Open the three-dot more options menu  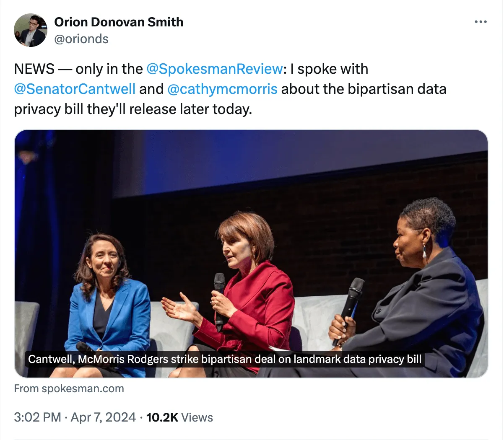(481, 22)
